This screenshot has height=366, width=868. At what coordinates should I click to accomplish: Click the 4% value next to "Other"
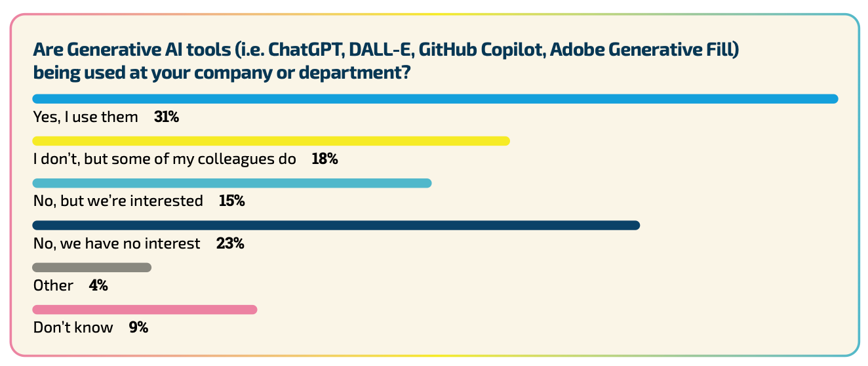(98, 286)
